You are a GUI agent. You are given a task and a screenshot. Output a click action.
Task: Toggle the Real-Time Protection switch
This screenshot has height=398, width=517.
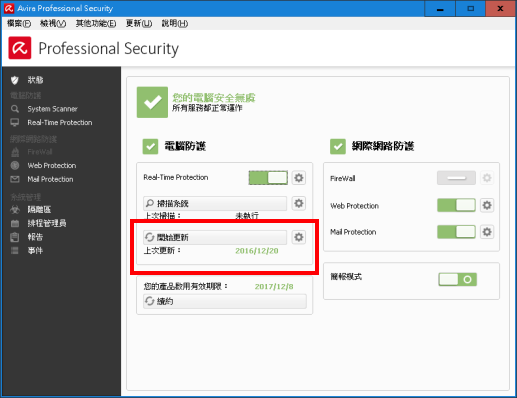(x=268, y=178)
